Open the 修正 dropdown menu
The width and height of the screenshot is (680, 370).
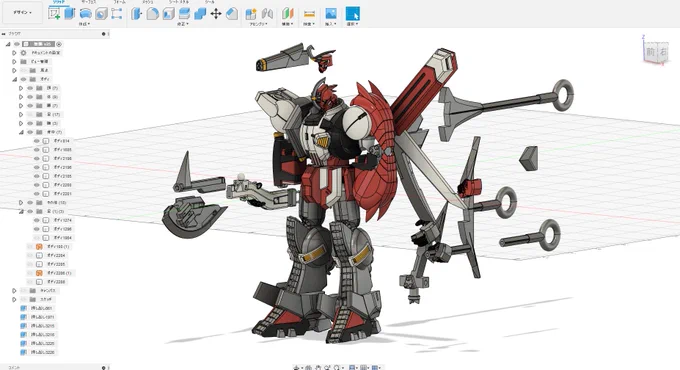coord(183,24)
